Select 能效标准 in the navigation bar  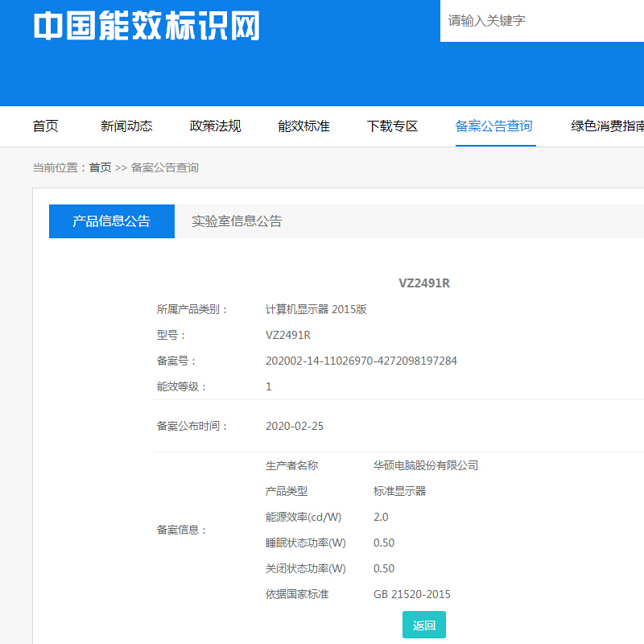click(x=304, y=126)
